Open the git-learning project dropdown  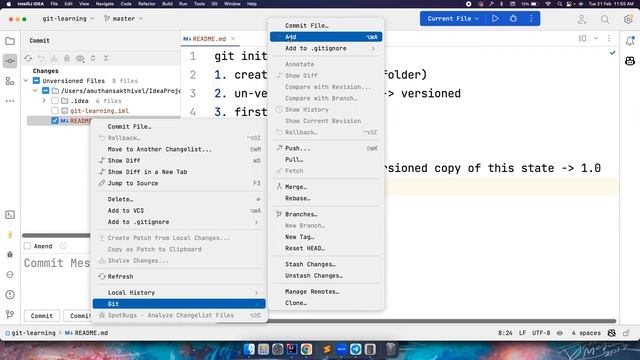pos(68,19)
